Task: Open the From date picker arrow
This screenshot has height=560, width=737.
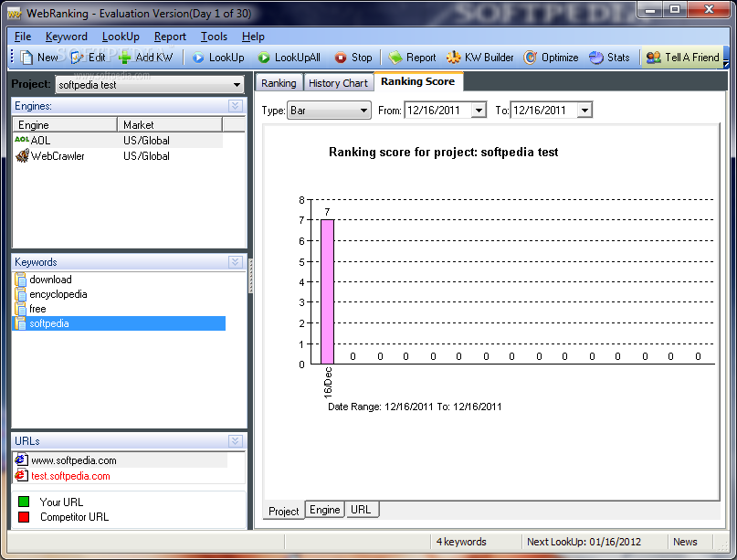Action: click(479, 111)
